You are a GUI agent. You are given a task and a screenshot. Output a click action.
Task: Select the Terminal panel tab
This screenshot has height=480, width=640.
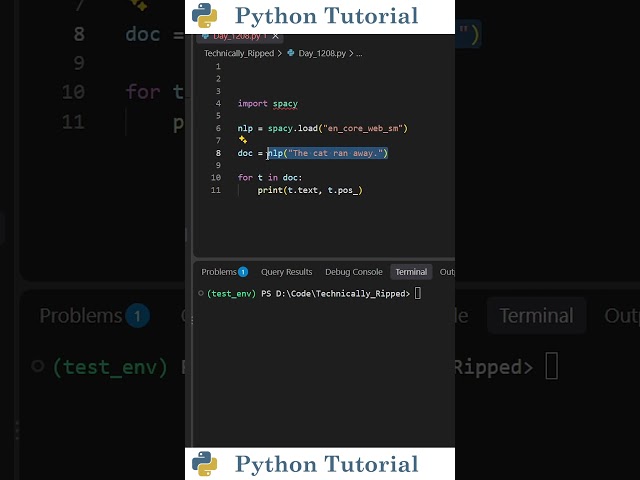[x=411, y=272]
